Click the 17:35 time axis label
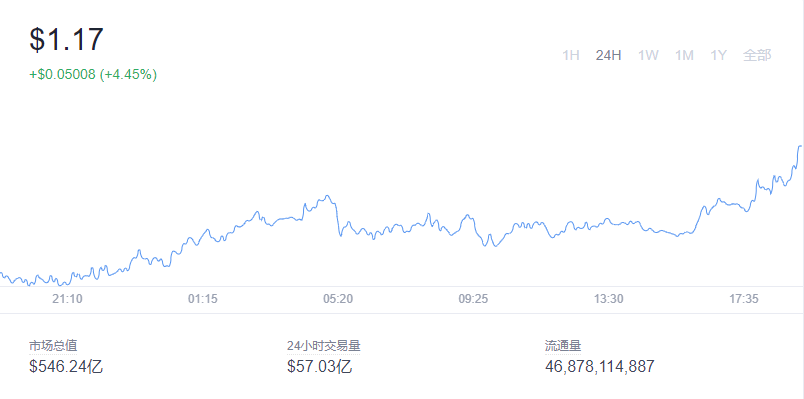The image size is (804, 399). [743, 299]
